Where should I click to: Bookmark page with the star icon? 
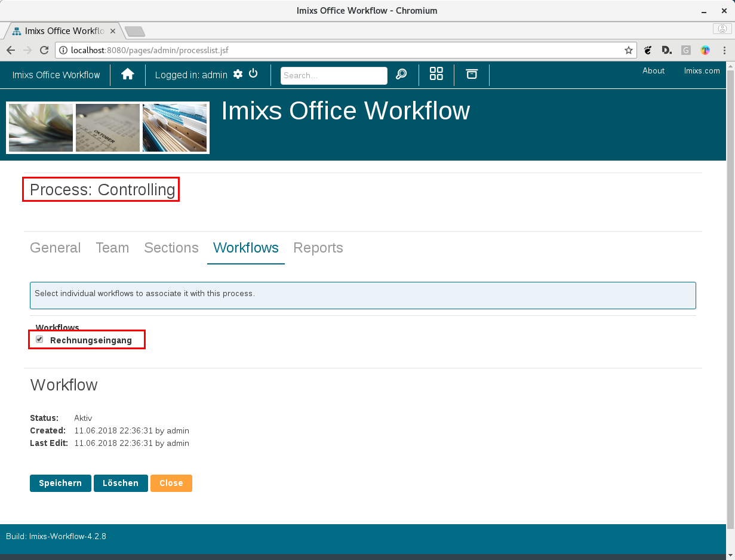coord(628,51)
